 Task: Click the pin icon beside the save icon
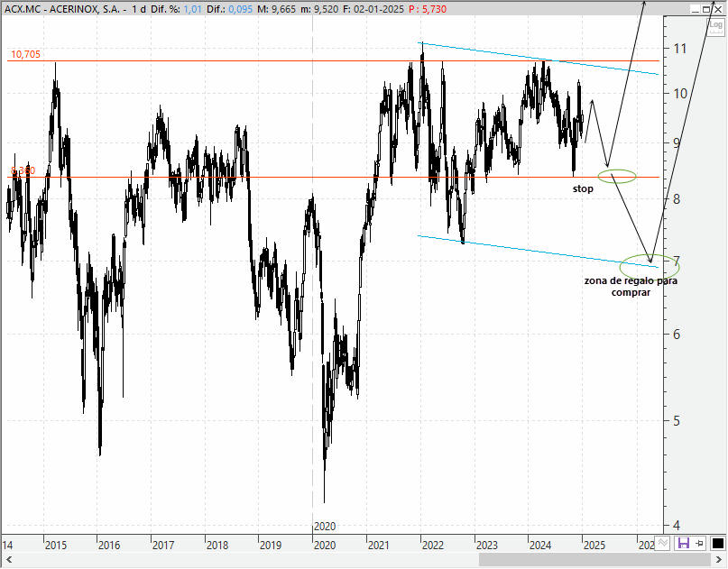(x=699, y=543)
